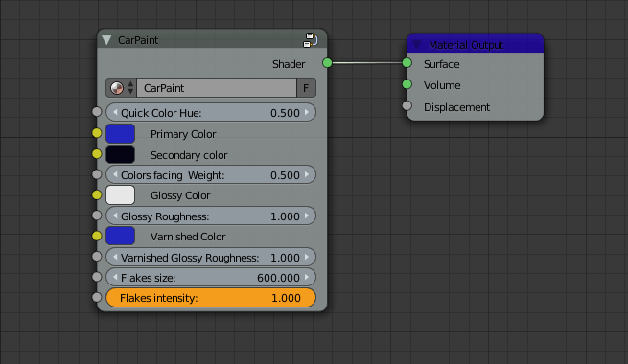Open the Secondary color swatch
The width and height of the screenshot is (628, 364).
(120, 154)
